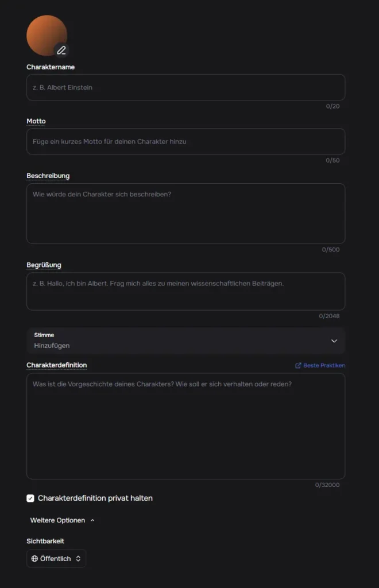This screenshot has height=588, width=379.
Task: Click the chevron on the Stimme row
Action: point(334,341)
